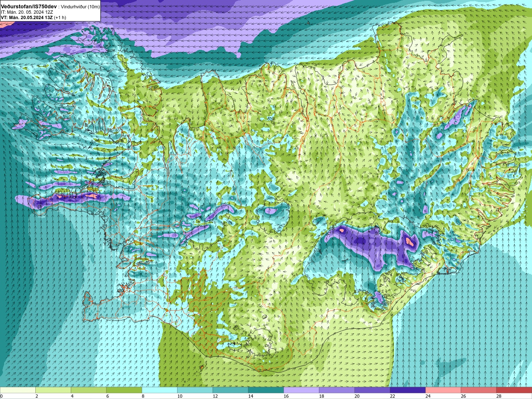
Task: Click the olive green 6–8 legend swatch
Action: point(124,390)
